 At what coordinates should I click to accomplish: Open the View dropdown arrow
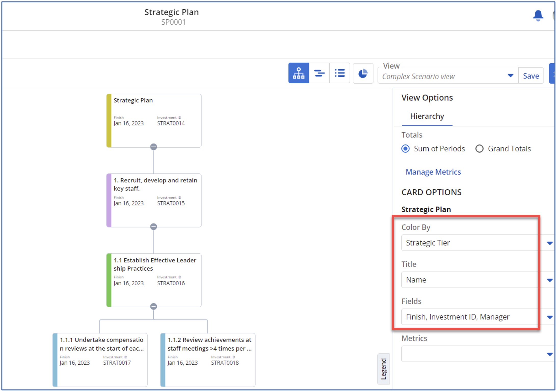[510, 76]
